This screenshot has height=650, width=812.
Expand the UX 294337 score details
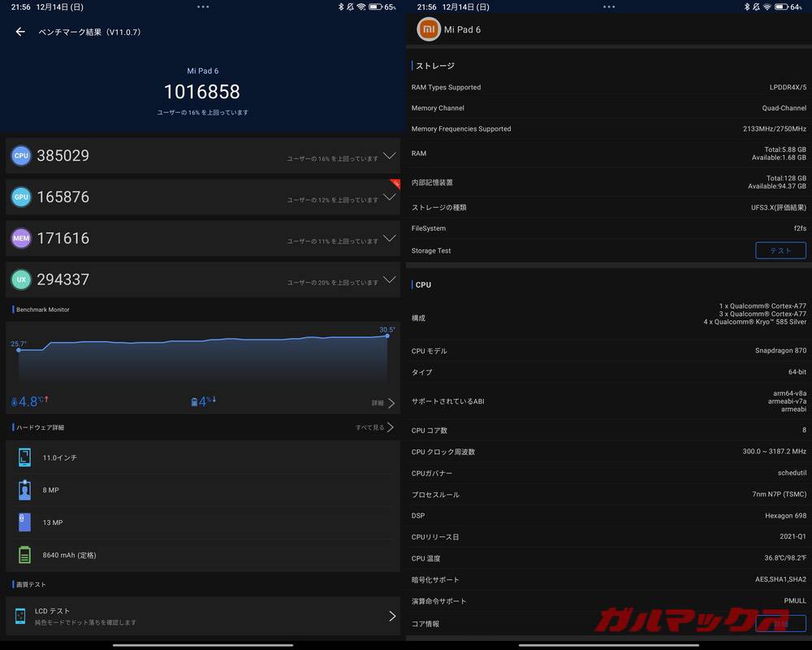click(389, 280)
